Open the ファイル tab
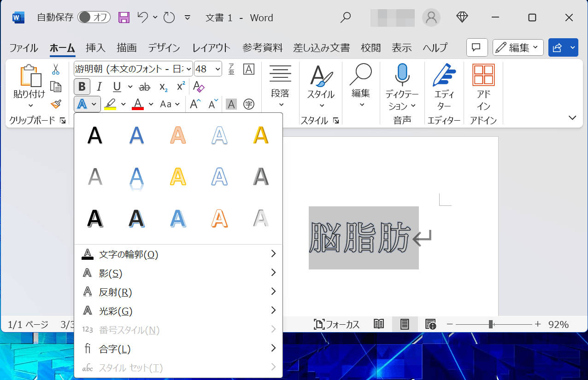Screen dimensions: 588x380 pyautogui.click(x=24, y=48)
